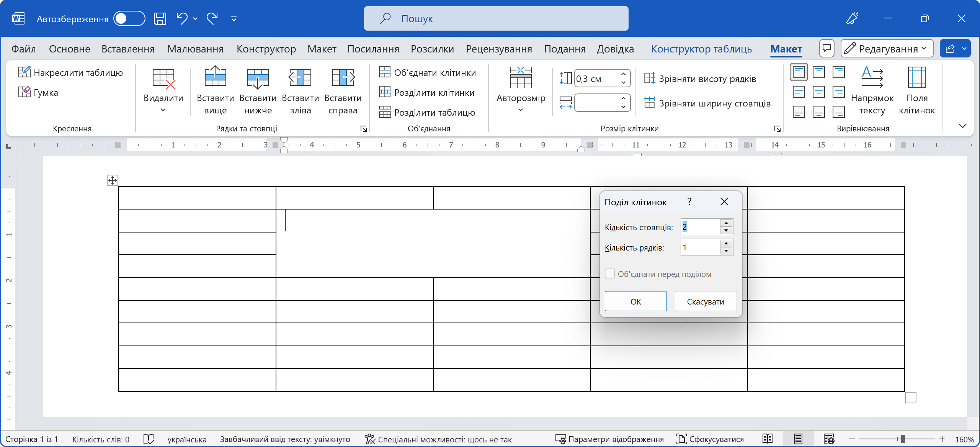The width and height of the screenshot is (980, 447).
Task: Click Distribute Rows (Зрівняти висоту рядків)
Action: [x=700, y=79]
